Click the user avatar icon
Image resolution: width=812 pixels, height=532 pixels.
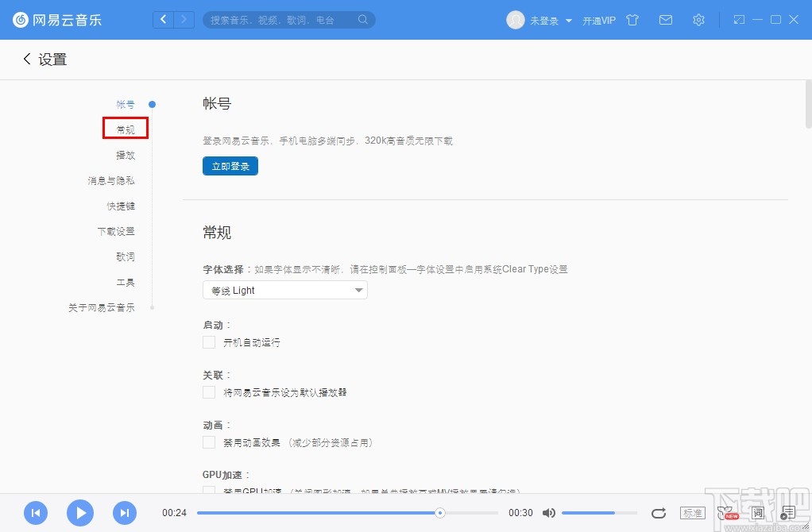516,20
